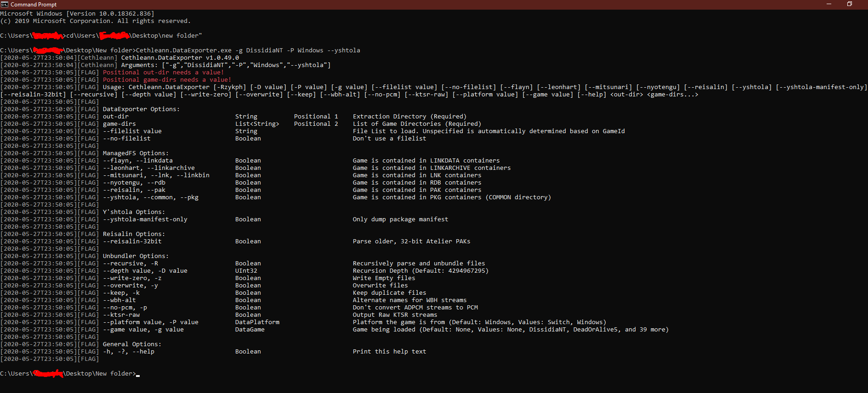
Task: Click 'List of Game Directories (Required)' description
Action: (417, 124)
